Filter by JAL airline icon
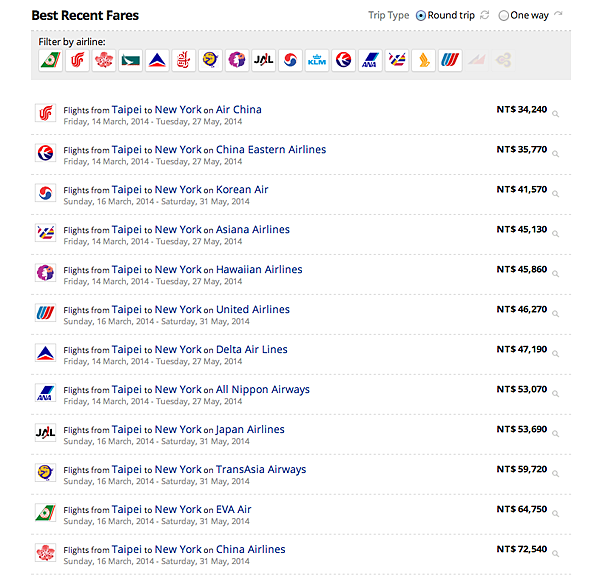 click(264, 60)
